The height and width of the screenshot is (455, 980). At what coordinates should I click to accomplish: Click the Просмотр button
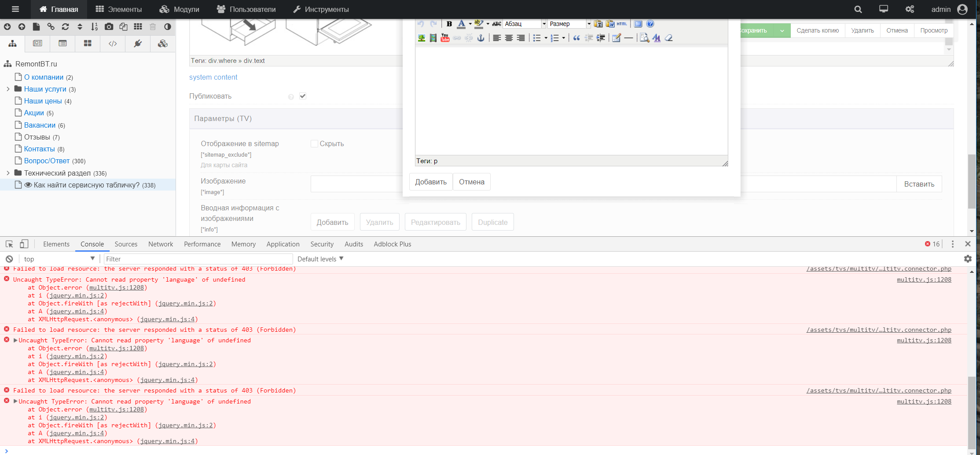coord(934,30)
